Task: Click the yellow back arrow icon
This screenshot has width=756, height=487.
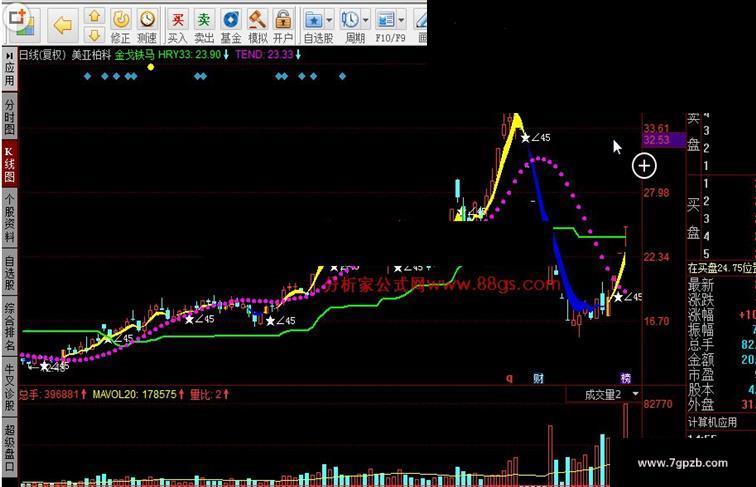Action: [63, 25]
